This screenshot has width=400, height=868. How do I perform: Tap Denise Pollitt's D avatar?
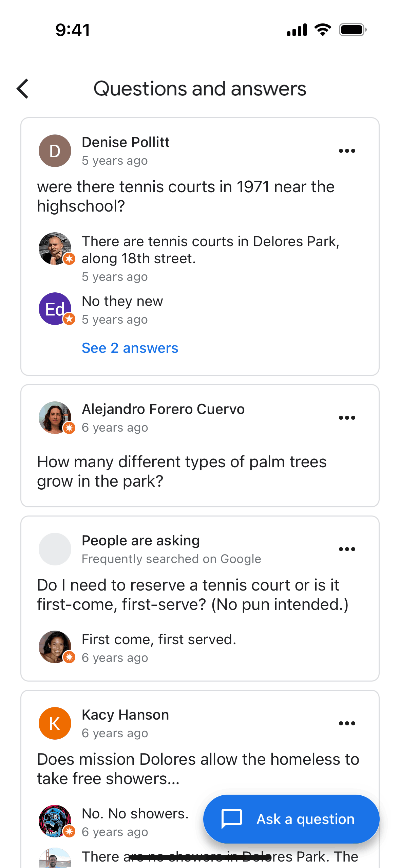coord(55,151)
